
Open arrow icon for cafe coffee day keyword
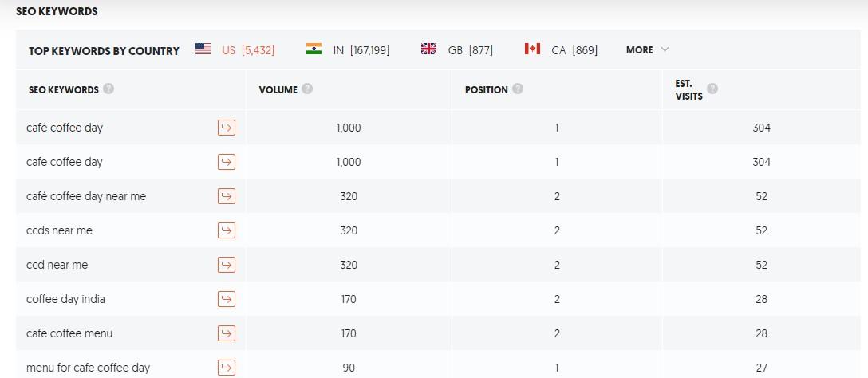click(x=227, y=162)
